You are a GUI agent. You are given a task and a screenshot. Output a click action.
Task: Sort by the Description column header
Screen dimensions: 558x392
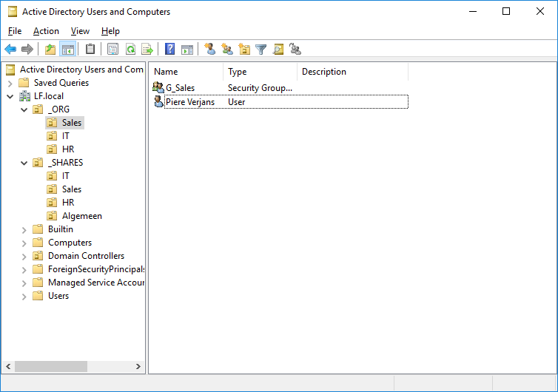tap(352, 72)
